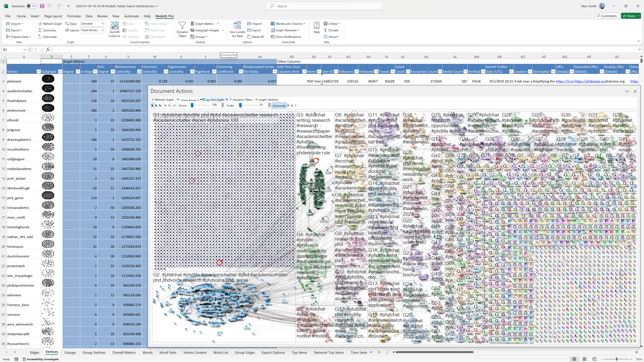The image size is (644, 362).
Task: Click the padlock icon beside Autoscale
Action: click(x=292, y=105)
